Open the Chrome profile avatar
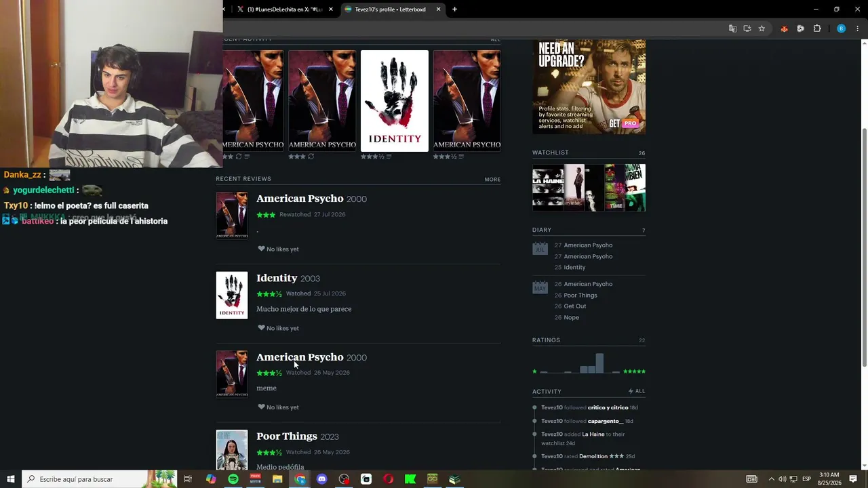Screen dimensions: 868x488 point(841,28)
